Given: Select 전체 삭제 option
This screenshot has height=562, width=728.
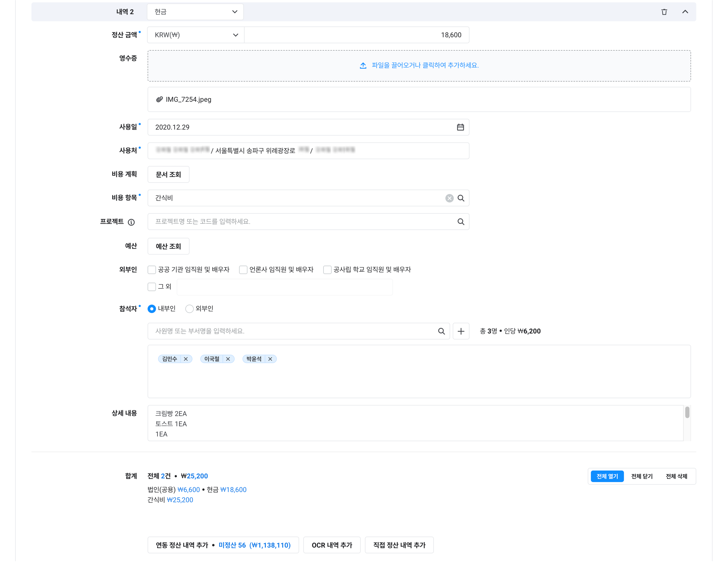Looking at the screenshot, I should [x=676, y=476].
